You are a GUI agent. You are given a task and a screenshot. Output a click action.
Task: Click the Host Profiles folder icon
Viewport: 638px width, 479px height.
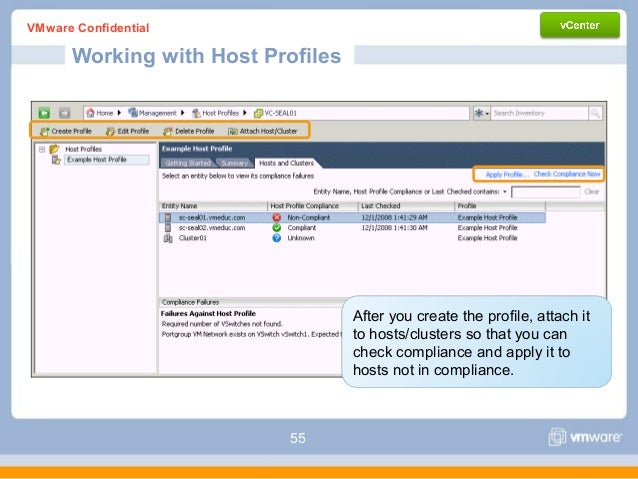[x=55, y=149]
